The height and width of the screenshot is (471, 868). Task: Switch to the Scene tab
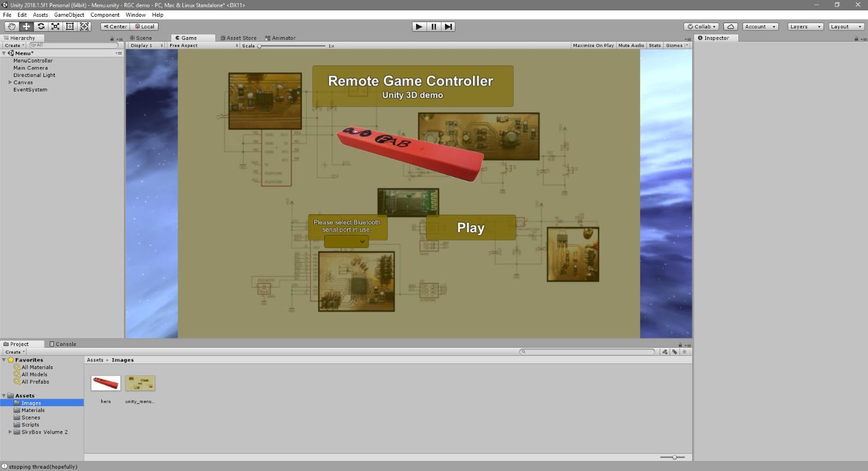coord(141,38)
